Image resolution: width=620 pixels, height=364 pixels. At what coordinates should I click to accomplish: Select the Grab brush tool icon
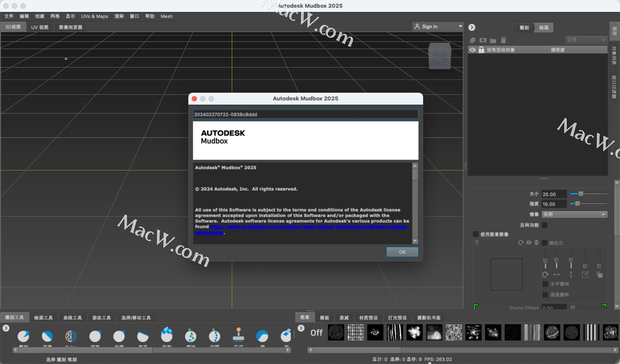(x=95, y=336)
